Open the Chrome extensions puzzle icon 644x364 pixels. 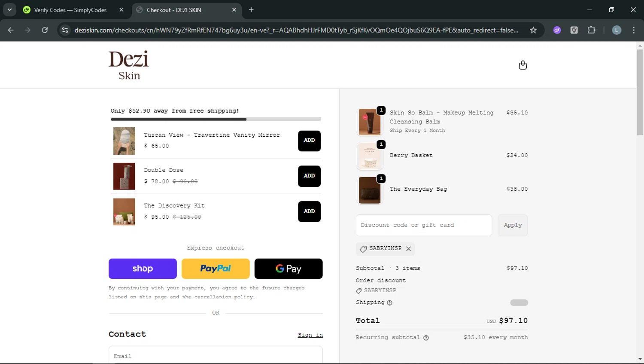point(591,30)
